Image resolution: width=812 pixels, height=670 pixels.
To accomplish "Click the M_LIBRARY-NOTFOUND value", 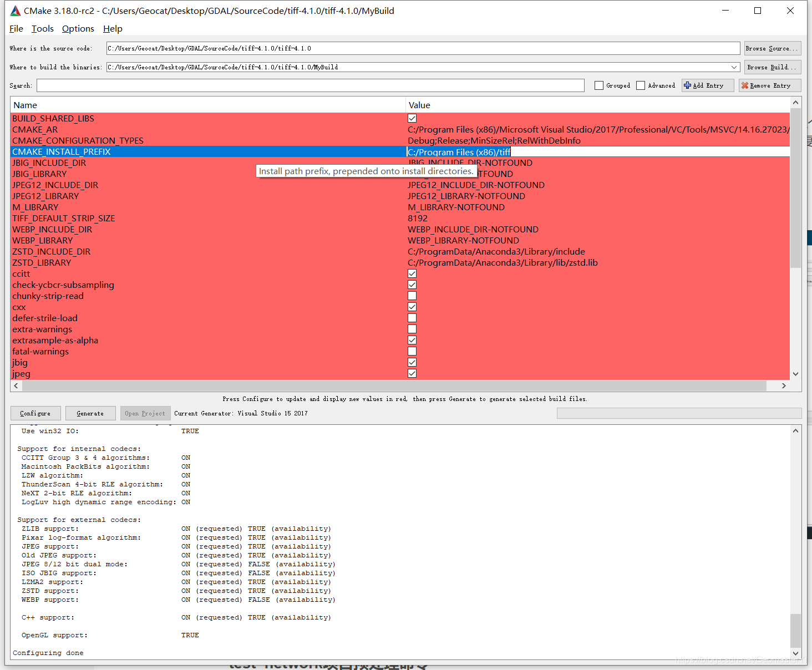I will click(456, 207).
